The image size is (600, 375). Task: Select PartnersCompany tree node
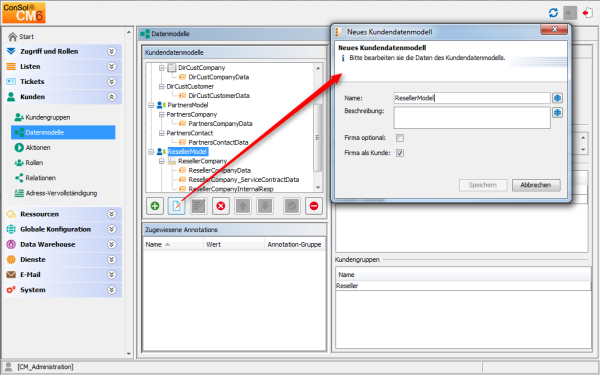191,114
